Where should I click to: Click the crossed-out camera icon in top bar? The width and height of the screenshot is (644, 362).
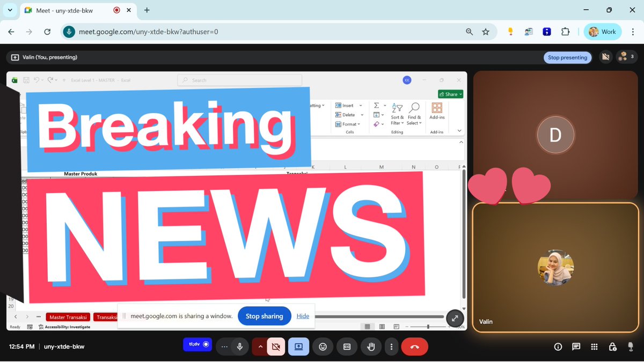pyautogui.click(x=605, y=57)
